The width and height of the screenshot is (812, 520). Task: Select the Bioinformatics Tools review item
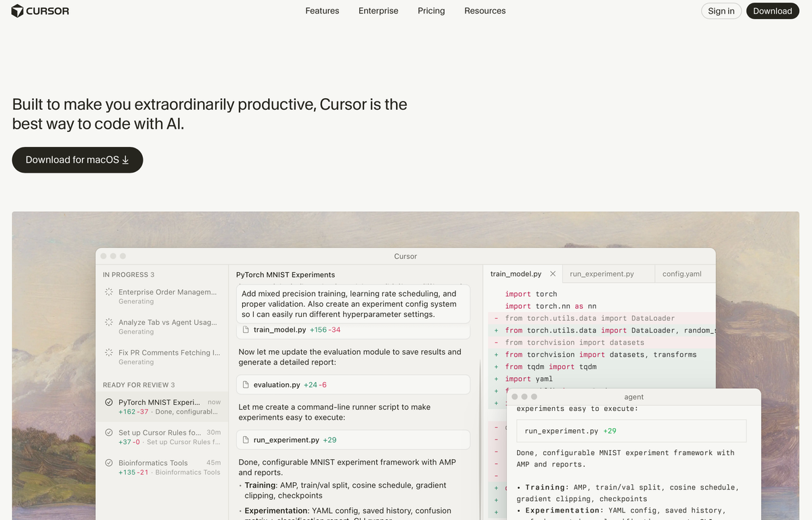pos(162,467)
